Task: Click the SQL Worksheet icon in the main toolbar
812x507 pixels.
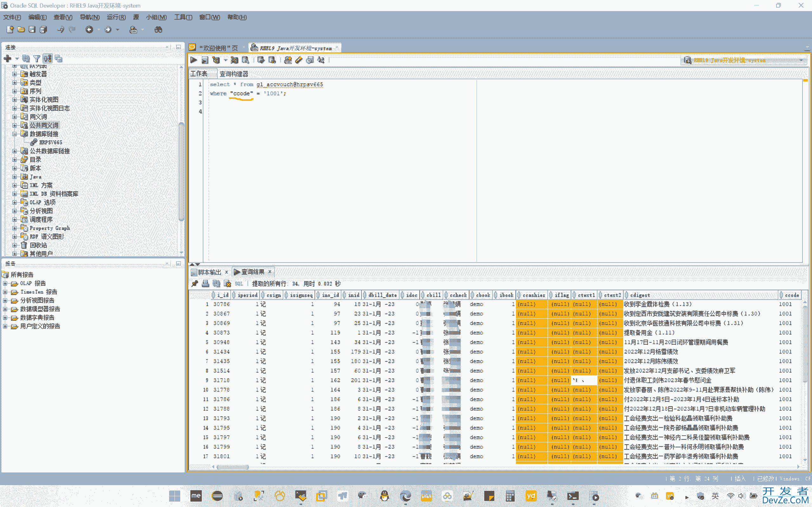Action: tap(133, 29)
